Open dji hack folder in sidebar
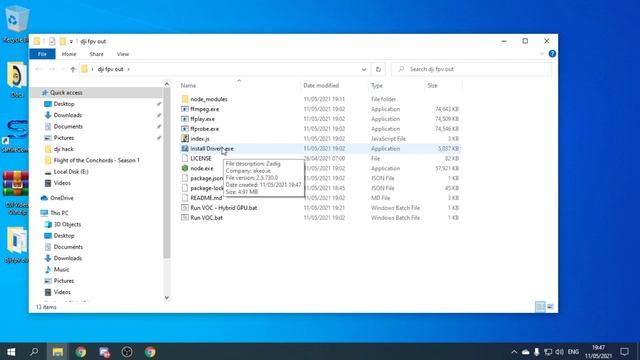This screenshot has width=640, height=360. coord(64,149)
